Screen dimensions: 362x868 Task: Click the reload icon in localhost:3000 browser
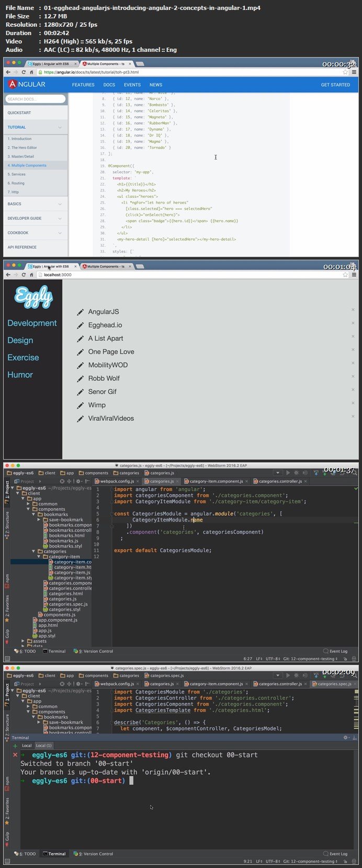24,275
